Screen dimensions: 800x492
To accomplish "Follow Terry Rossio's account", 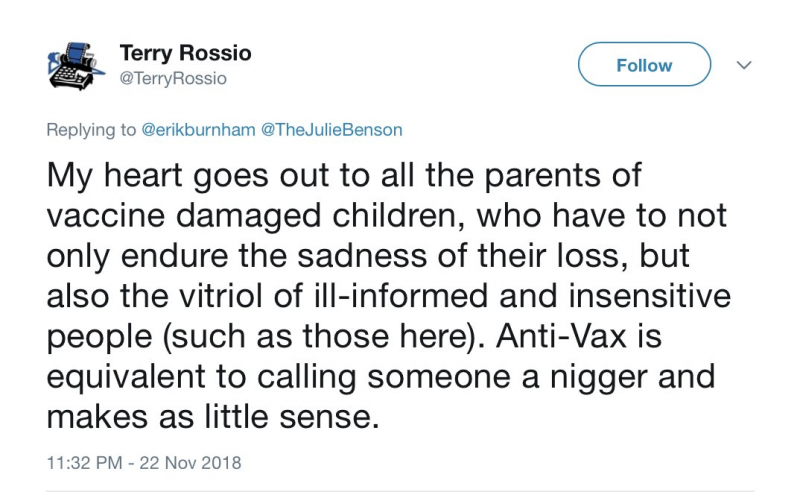I will tap(644, 64).
